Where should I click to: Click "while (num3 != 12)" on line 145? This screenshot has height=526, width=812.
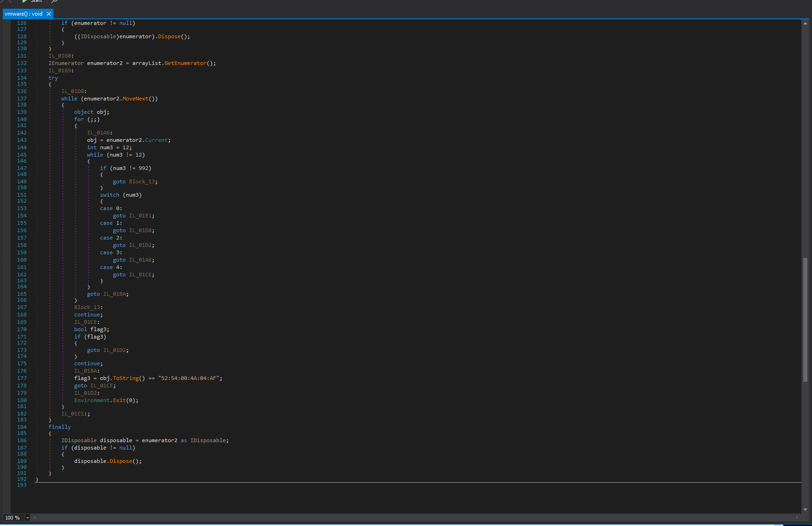coord(116,155)
